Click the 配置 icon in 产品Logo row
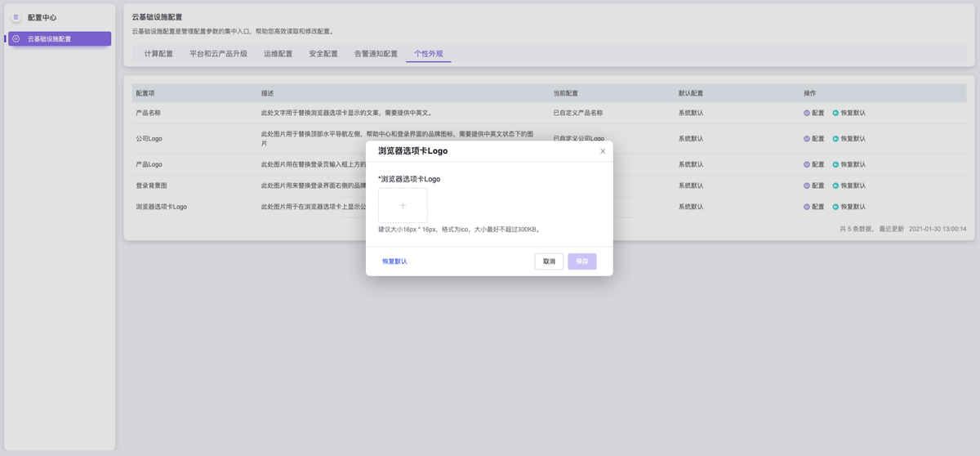Viewport: 980px width, 456px height. click(x=807, y=164)
